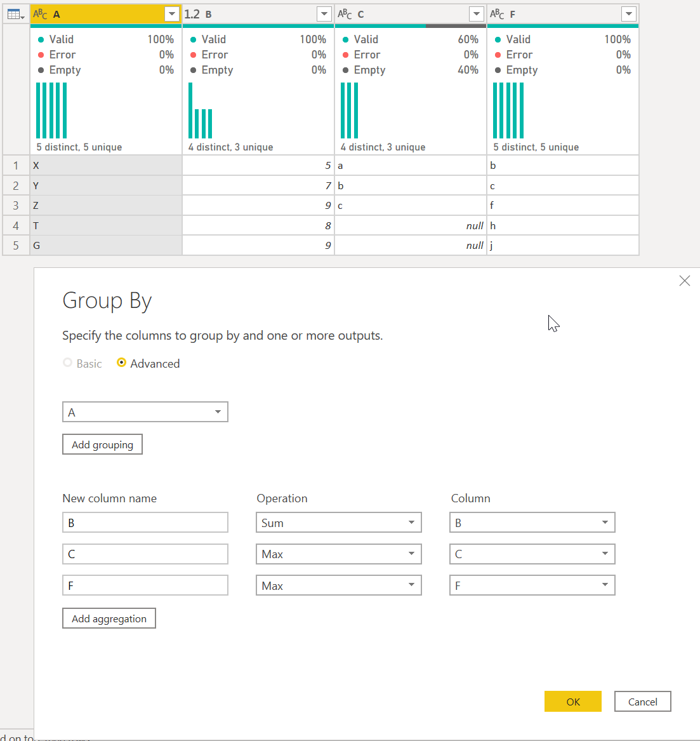Click cell 'f' in column F row 3
The height and width of the screenshot is (741, 700).
(563, 206)
